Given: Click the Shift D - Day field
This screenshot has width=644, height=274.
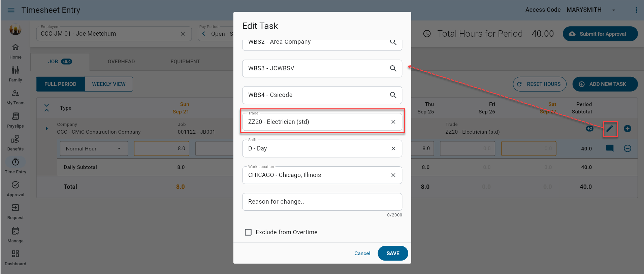Looking at the screenshot, I should [x=322, y=148].
